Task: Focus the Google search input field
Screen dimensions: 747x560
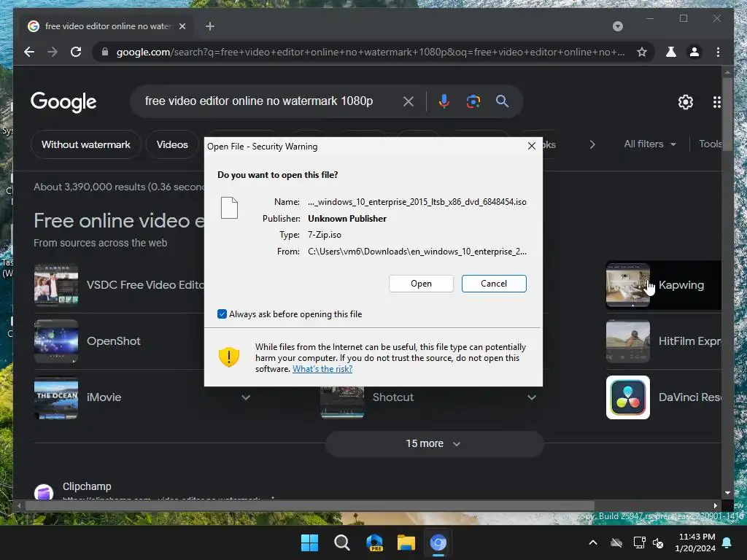Action: pyautogui.click(x=259, y=101)
